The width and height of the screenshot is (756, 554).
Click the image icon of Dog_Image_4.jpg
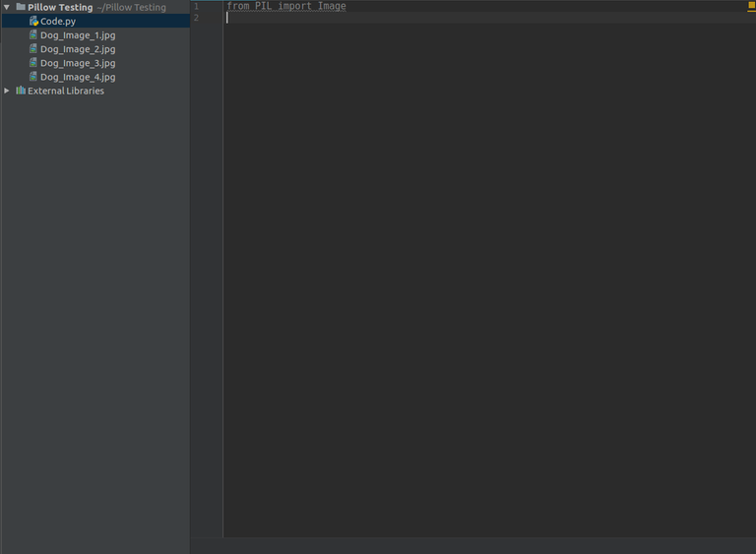[33, 77]
